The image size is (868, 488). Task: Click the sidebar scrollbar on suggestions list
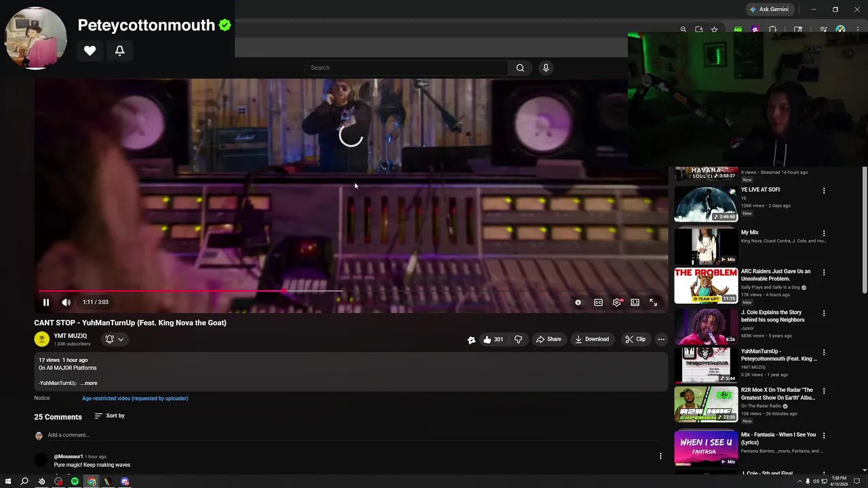point(865,230)
